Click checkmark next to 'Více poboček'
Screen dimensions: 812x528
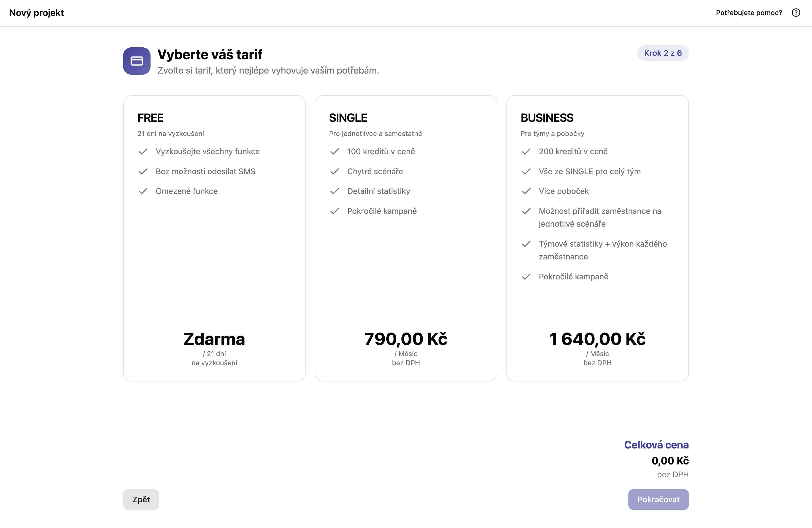coord(526,191)
